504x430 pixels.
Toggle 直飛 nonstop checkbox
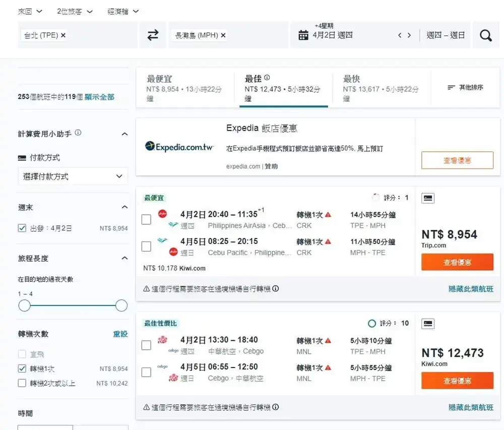(x=22, y=354)
